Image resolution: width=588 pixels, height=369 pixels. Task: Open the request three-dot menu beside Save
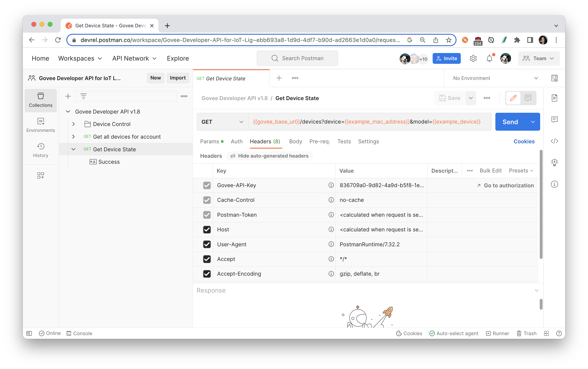[487, 98]
